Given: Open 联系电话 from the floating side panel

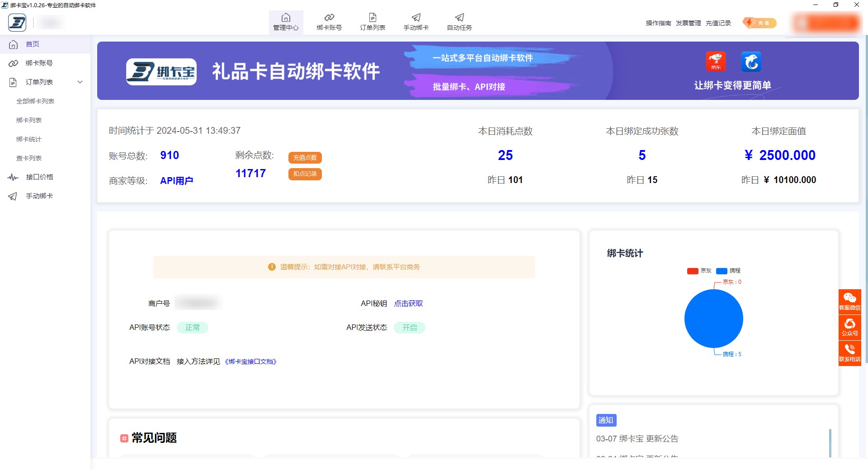Looking at the screenshot, I should tap(850, 352).
